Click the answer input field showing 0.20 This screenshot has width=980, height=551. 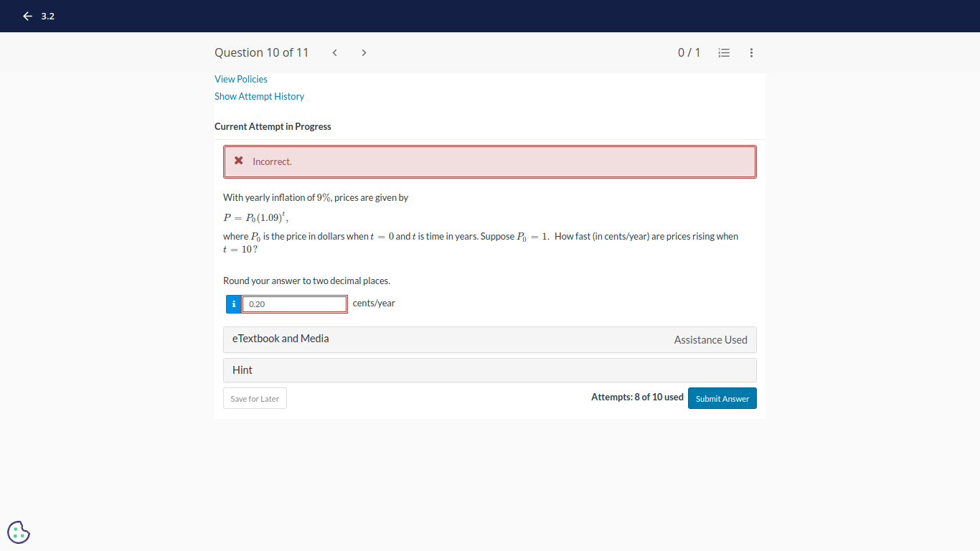pyautogui.click(x=295, y=304)
